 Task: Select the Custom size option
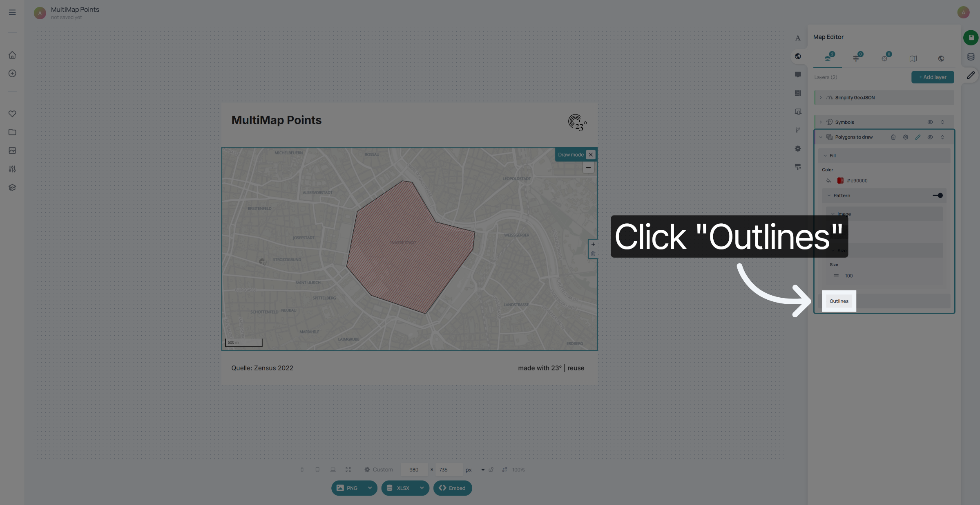379,470
